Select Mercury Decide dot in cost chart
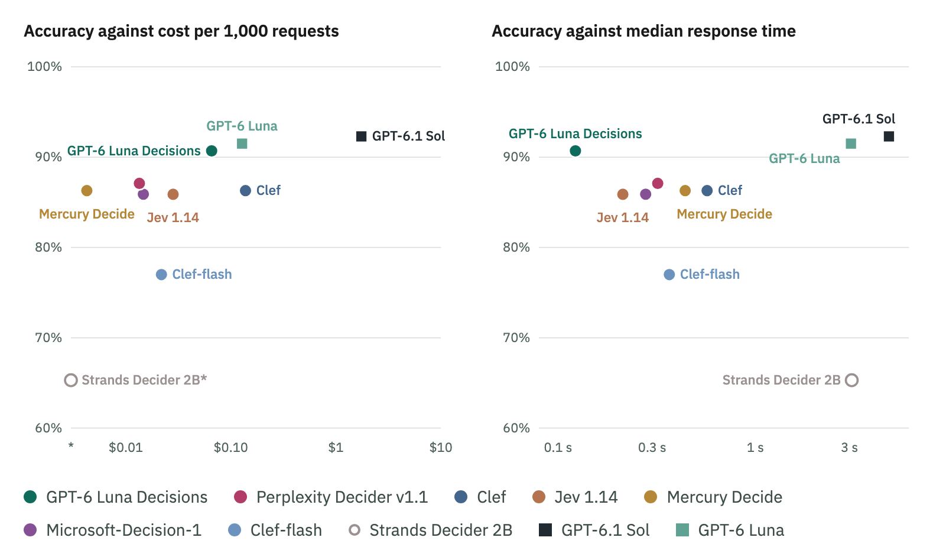Viewport: 933px width, 560px height. click(87, 191)
